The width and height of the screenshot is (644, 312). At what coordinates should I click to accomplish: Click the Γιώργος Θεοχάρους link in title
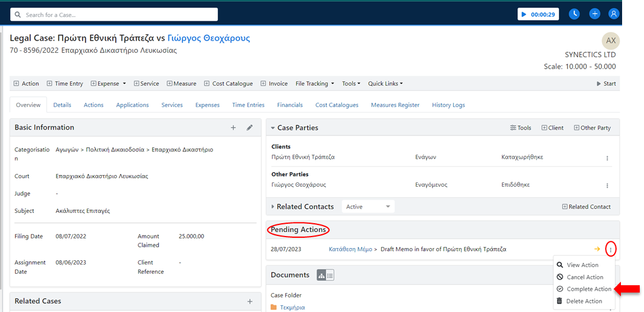[x=209, y=38]
